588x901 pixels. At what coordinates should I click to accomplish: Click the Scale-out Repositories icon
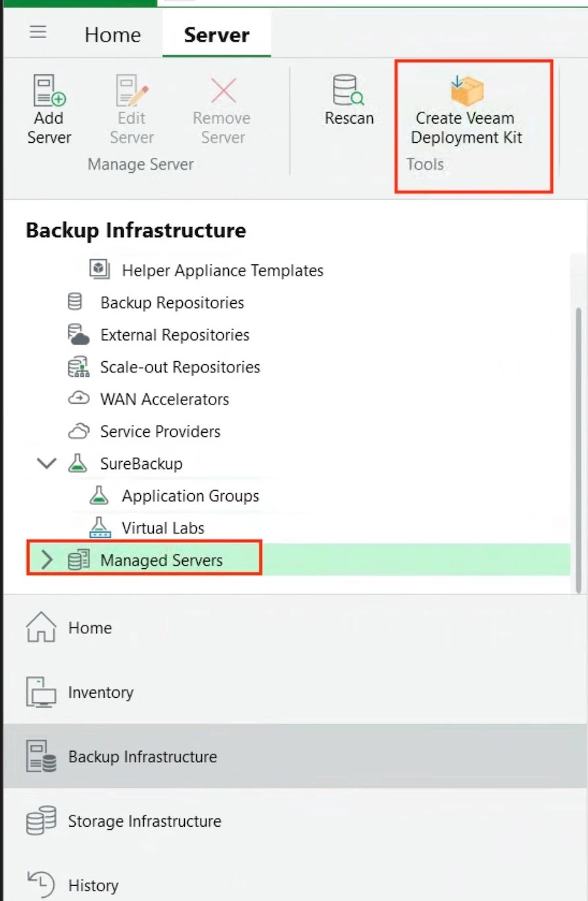click(78, 367)
